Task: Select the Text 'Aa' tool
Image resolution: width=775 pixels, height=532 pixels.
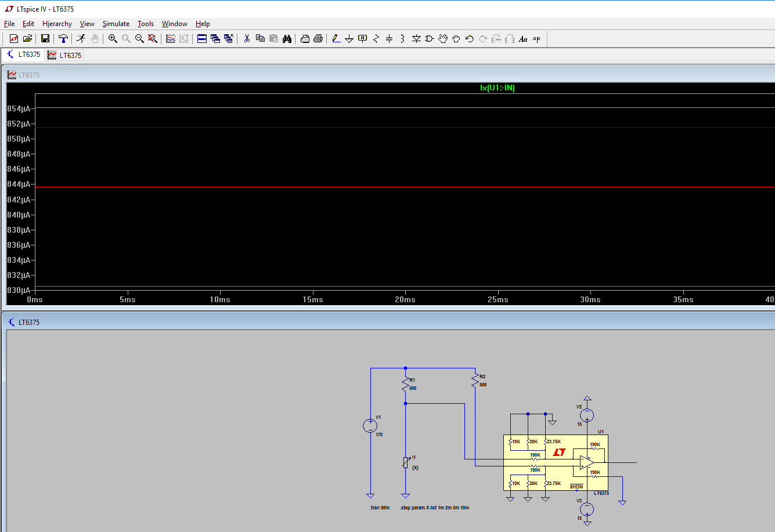Action: tap(523, 39)
